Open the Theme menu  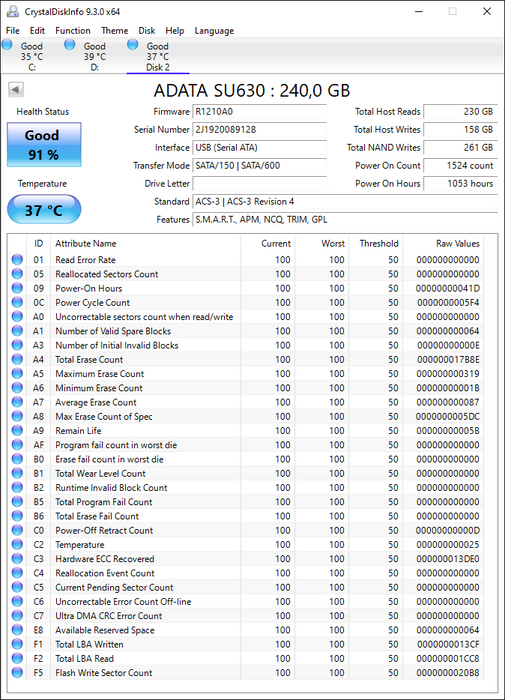coord(114,31)
